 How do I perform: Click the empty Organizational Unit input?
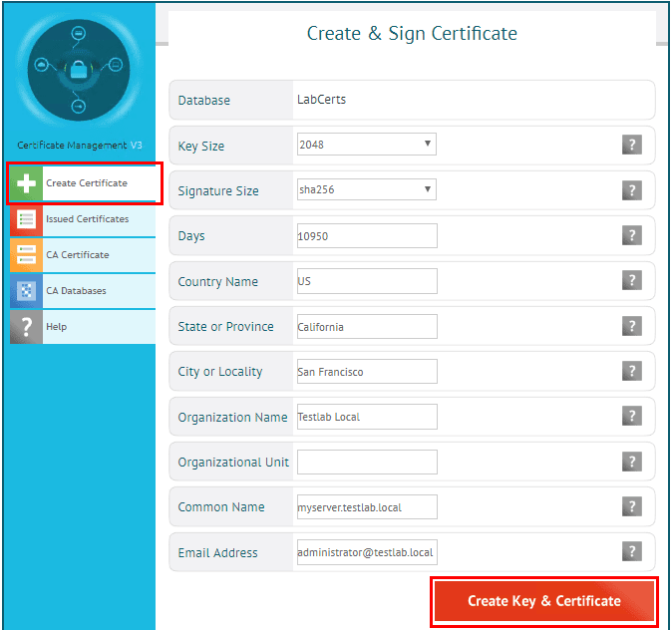click(367, 462)
